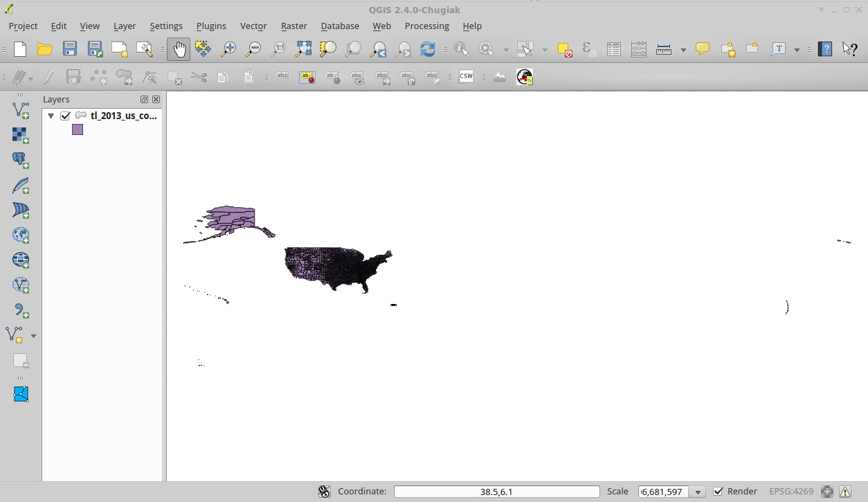Expand the Measure tool dropdown arrow

(682, 50)
